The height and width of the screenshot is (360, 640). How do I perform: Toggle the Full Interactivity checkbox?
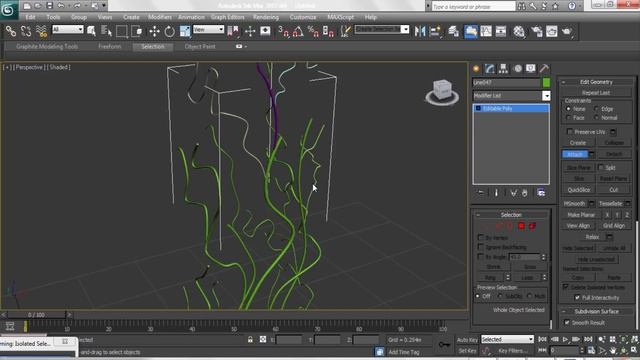tap(577, 298)
